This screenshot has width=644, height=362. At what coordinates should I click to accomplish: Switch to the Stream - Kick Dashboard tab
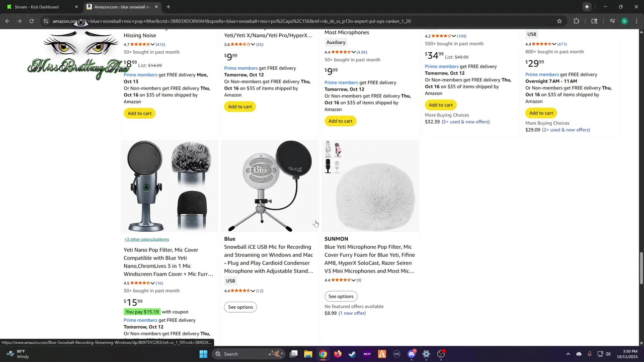40,7
